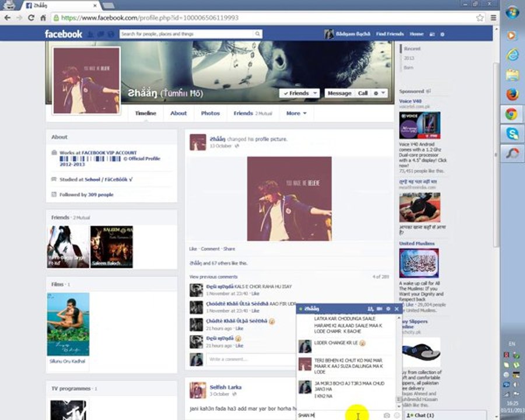
Task: Go back in browser history
Action: pos(8,17)
